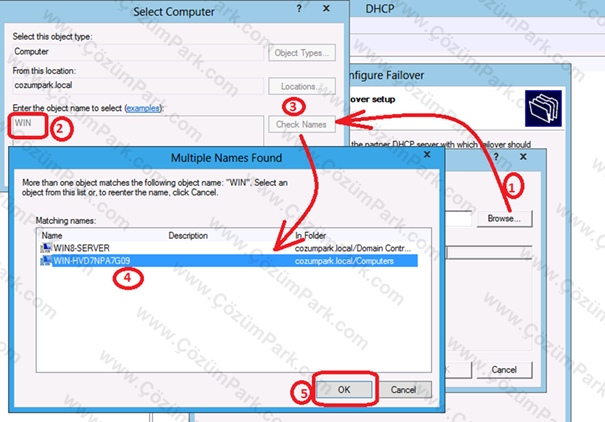Open the examples link
The width and height of the screenshot is (605, 422).
coord(143,108)
